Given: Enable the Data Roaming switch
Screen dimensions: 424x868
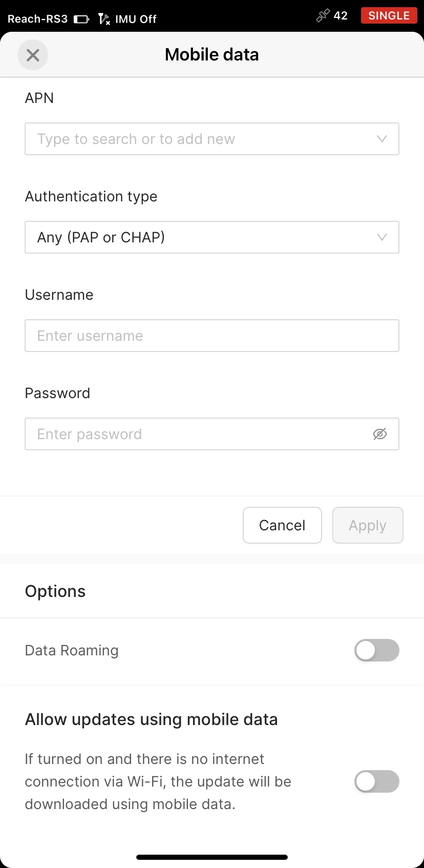Looking at the screenshot, I should pos(376,650).
